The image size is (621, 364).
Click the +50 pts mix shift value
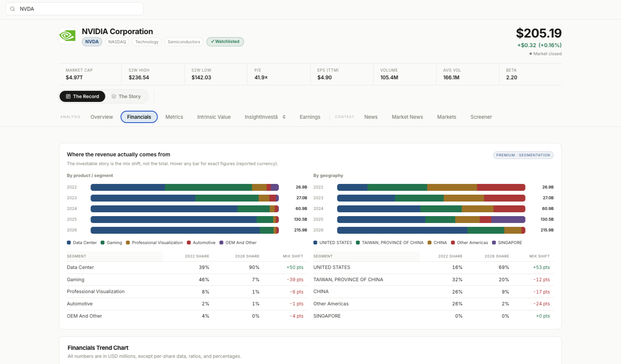[295, 267]
